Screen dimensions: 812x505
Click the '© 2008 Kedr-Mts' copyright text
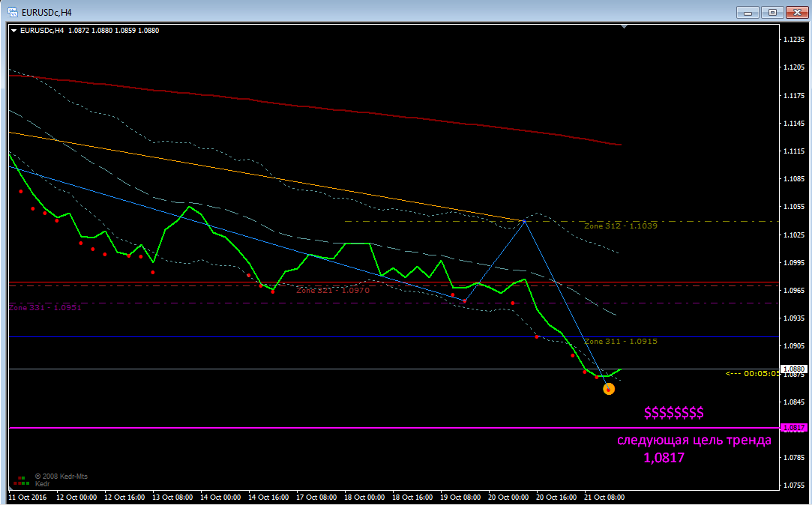coord(61,476)
